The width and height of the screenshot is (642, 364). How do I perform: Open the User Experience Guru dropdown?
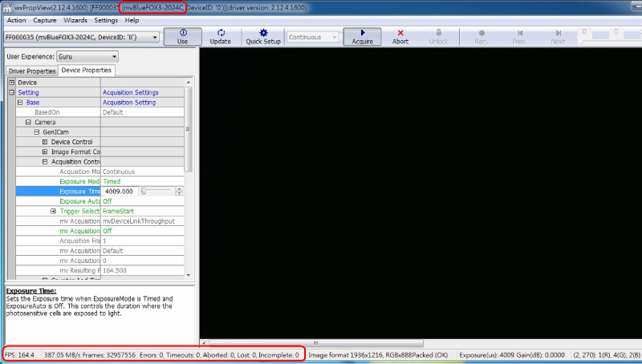point(87,57)
